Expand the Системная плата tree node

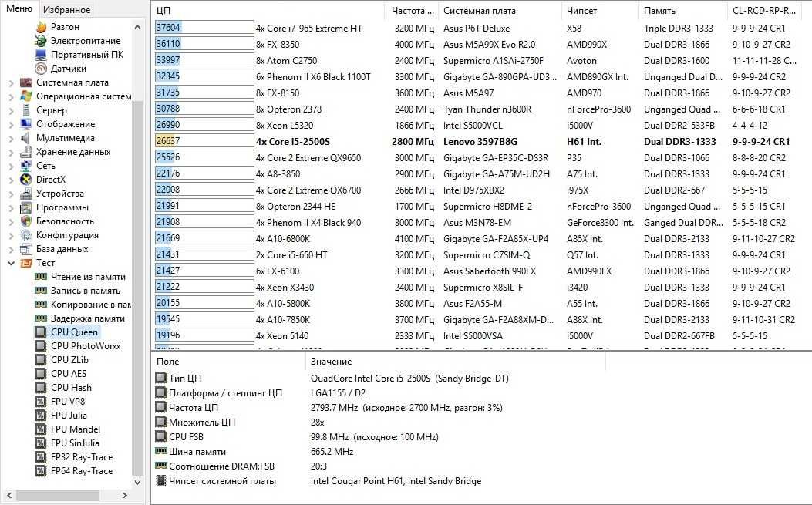click(12, 82)
